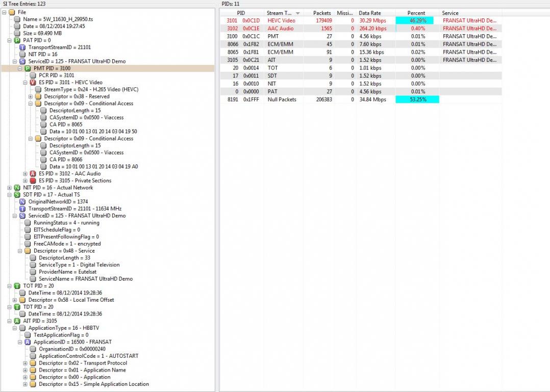Click the green P icon beside PAT PID = 0
Viewport: 550px width, 392px height.
coord(17,40)
